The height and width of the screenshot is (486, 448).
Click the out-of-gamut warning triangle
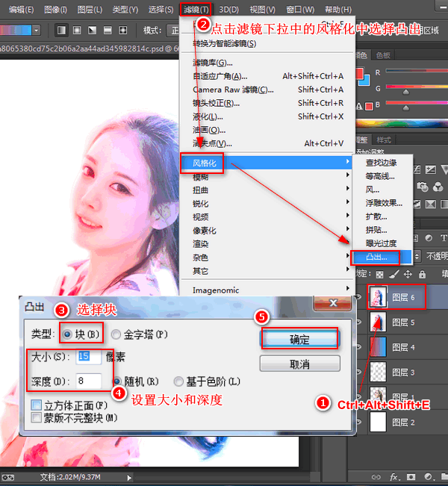point(359,107)
